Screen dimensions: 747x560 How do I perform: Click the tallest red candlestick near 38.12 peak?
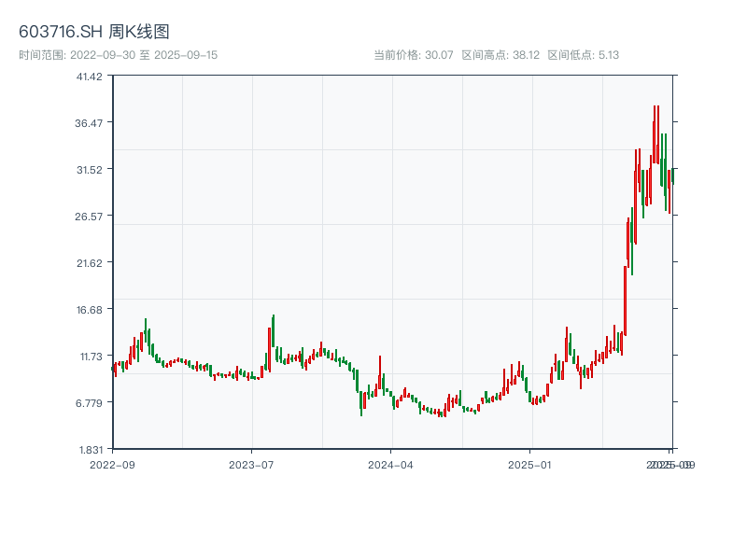[x=655, y=135]
